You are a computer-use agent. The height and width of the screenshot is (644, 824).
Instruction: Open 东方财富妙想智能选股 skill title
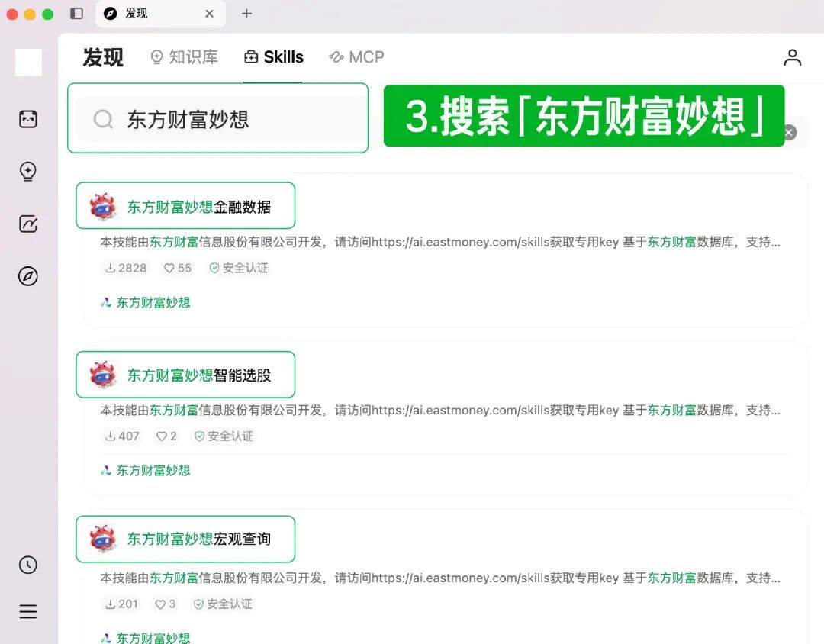[x=199, y=375]
